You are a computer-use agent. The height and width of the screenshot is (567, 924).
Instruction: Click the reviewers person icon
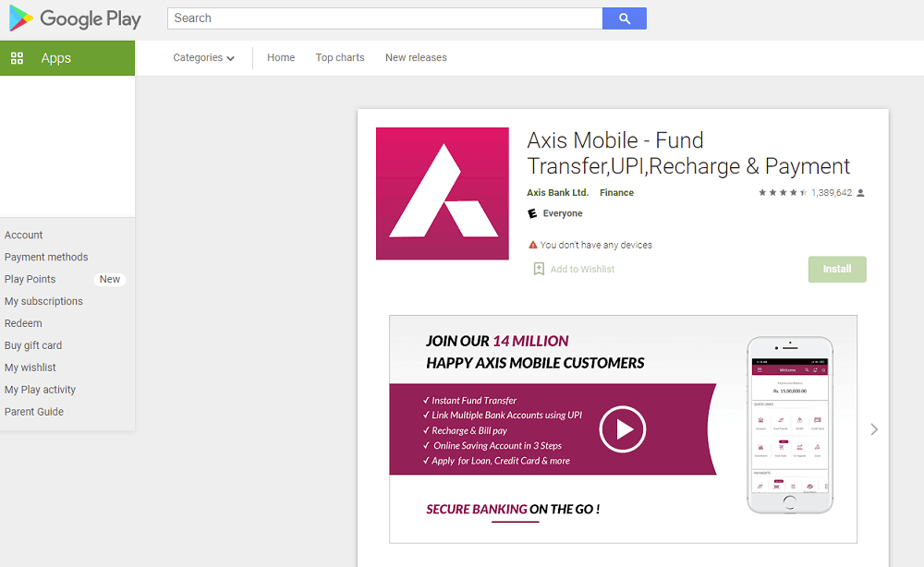pos(860,192)
